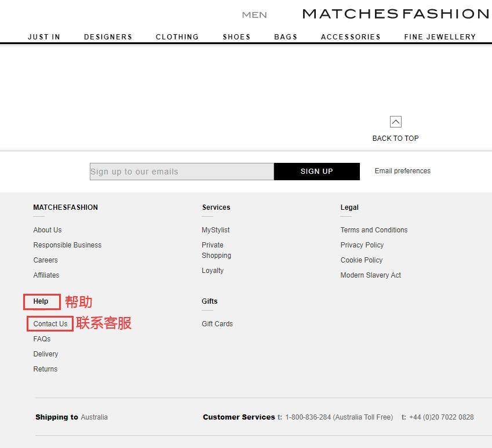
Task: Open the JUST IN menu
Action: (x=44, y=37)
